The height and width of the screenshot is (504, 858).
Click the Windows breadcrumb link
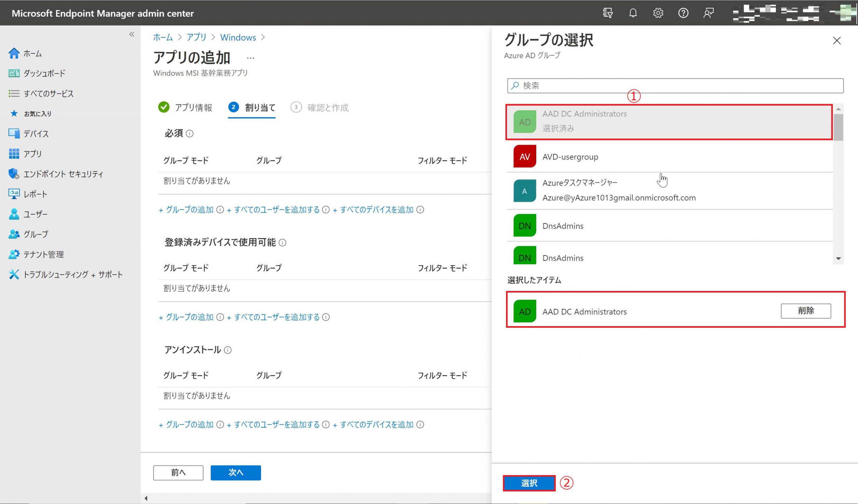coord(238,38)
